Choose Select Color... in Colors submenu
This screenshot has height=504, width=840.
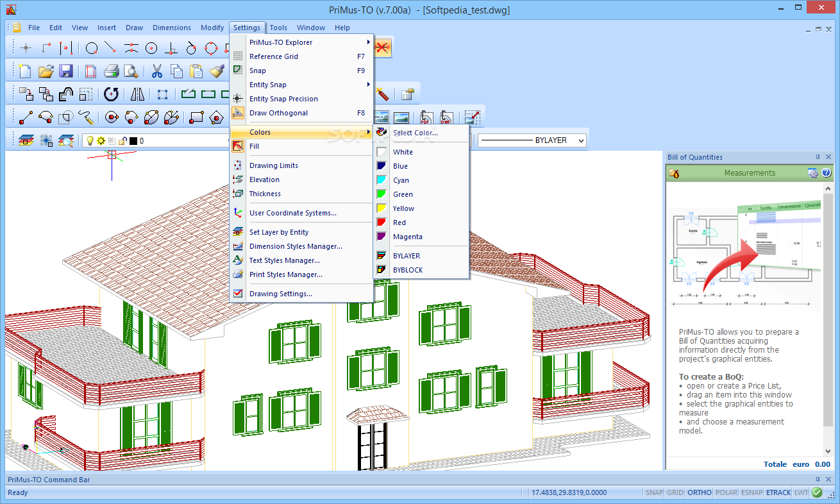421,133
